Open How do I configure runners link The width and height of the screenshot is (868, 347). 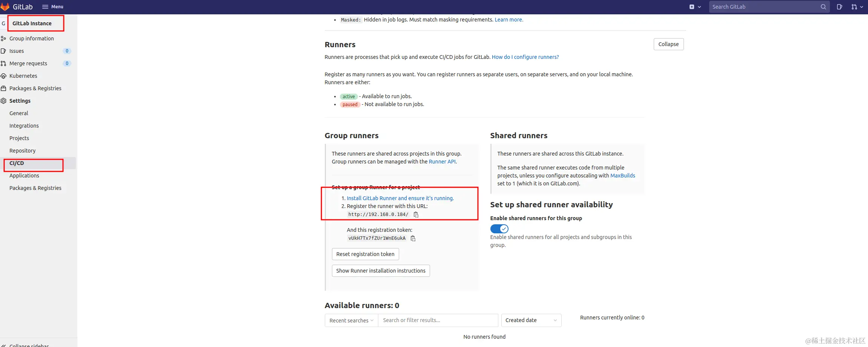coord(525,57)
